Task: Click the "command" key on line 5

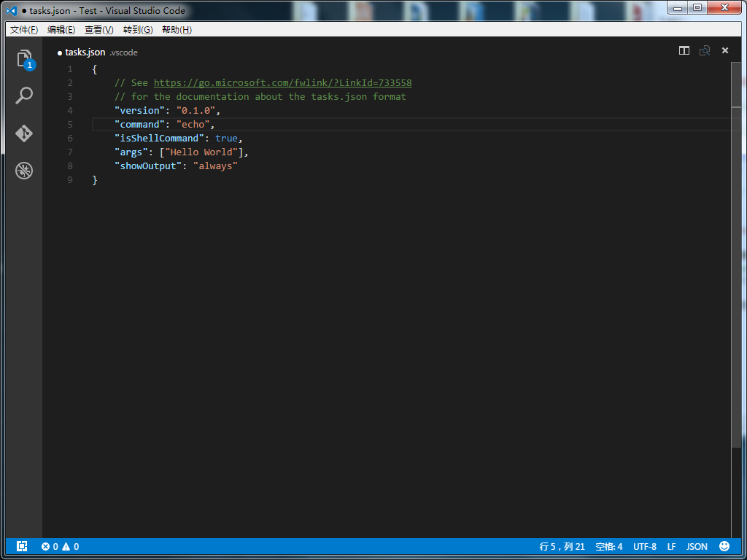Action: pos(139,124)
